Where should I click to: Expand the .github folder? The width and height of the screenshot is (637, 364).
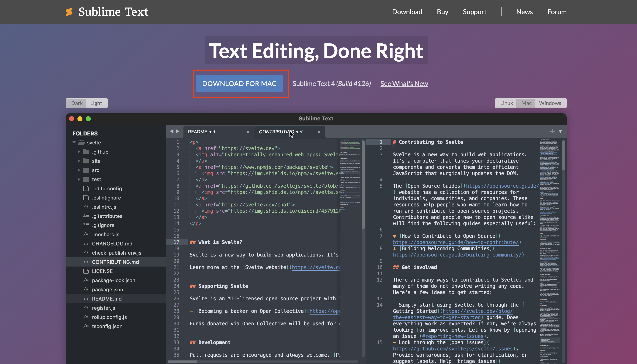[x=79, y=152]
